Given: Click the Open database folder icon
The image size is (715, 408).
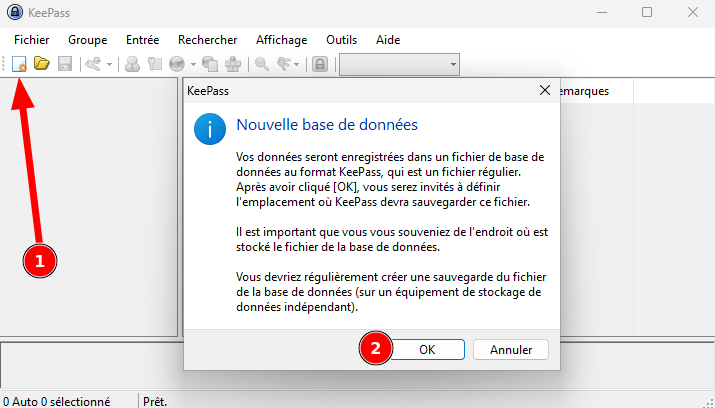Looking at the screenshot, I should [x=41, y=64].
